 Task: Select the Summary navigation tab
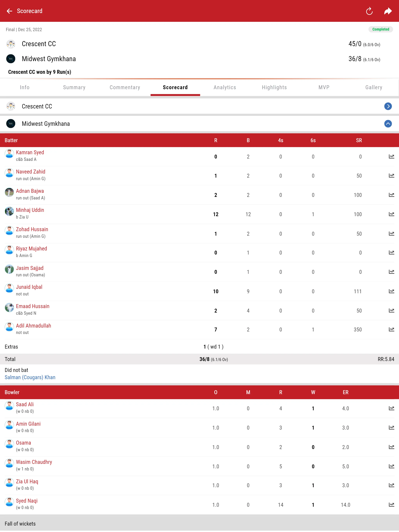click(x=74, y=87)
